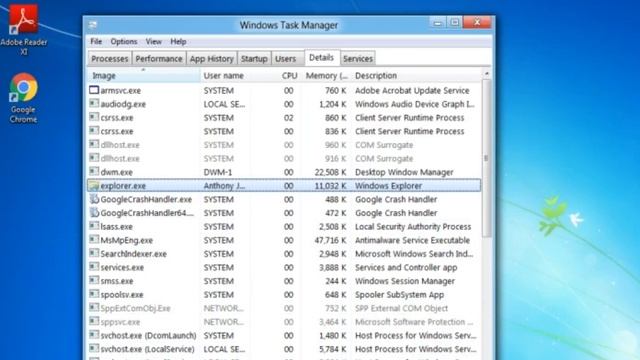Click the 'DWM-1' user name cell
The height and width of the screenshot is (360, 640).
[x=218, y=172]
